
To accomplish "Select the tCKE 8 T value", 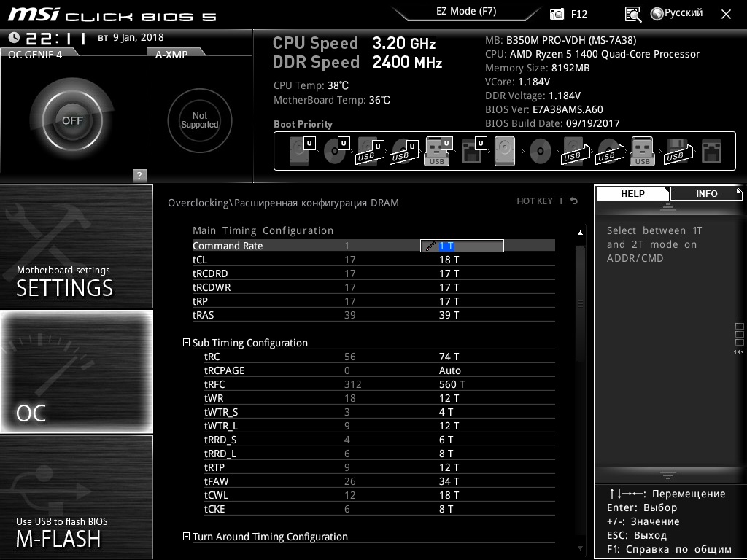I will pos(446,508).
